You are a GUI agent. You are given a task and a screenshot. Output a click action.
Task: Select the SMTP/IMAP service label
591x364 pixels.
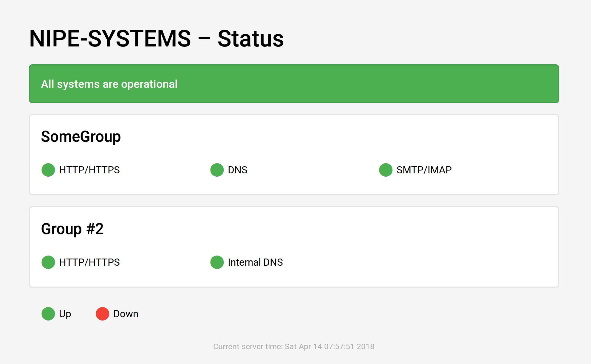(x=424, y=170)
